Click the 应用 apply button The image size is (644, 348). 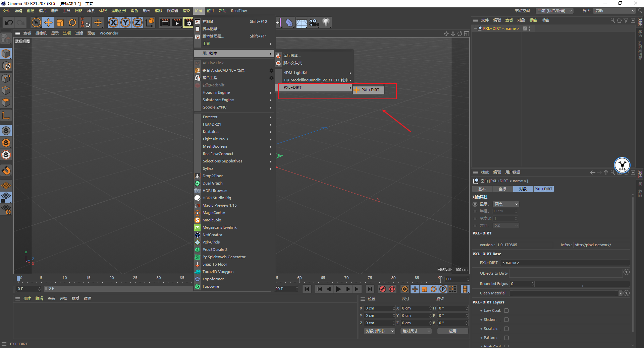click(x=452, y=331)
